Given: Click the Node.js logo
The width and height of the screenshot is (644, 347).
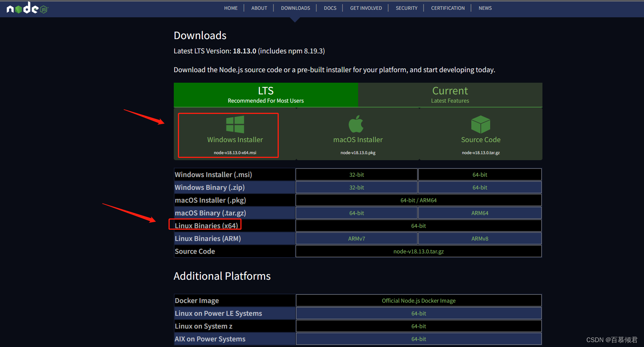Looking at the screenshot, I should [x=27, y=8].
